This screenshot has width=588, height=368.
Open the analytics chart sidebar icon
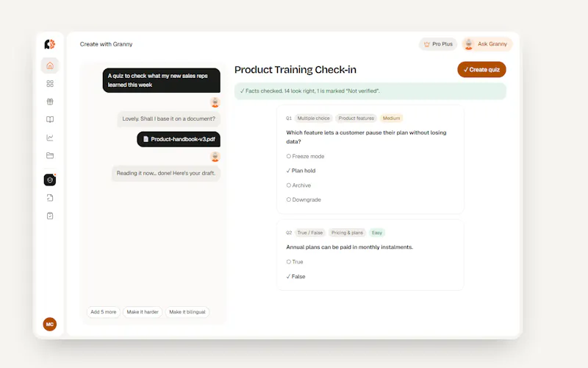click(x=50, y=138)
